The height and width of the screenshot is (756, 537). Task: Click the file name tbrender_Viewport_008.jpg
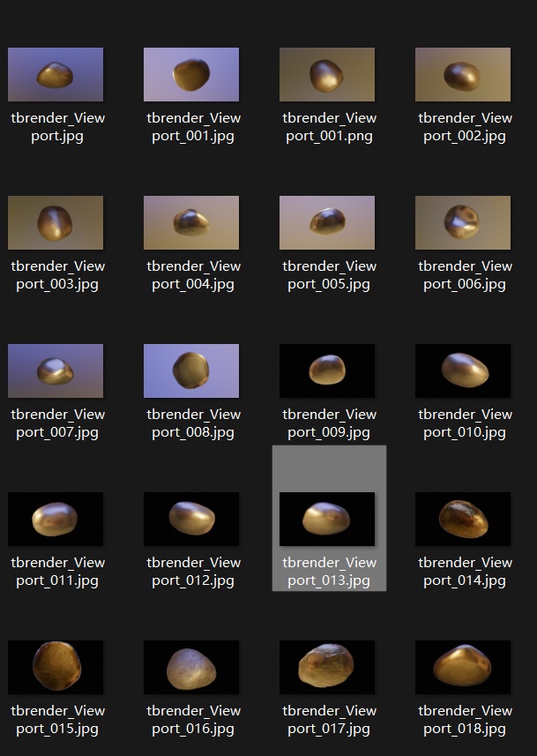[193, 423]
